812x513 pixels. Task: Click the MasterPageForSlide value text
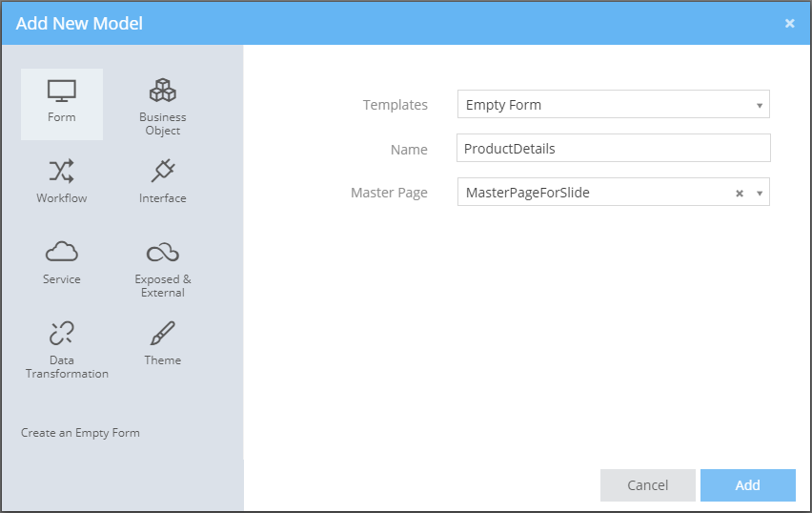tap(527, 193)
